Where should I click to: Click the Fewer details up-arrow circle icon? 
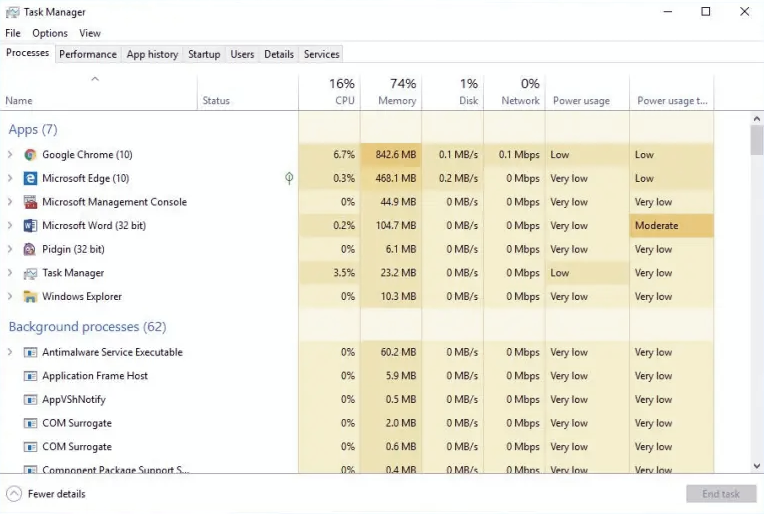tap(14, 494)
